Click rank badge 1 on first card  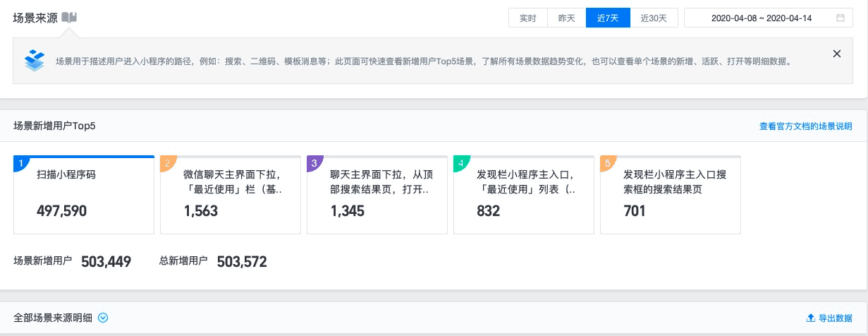20,163
